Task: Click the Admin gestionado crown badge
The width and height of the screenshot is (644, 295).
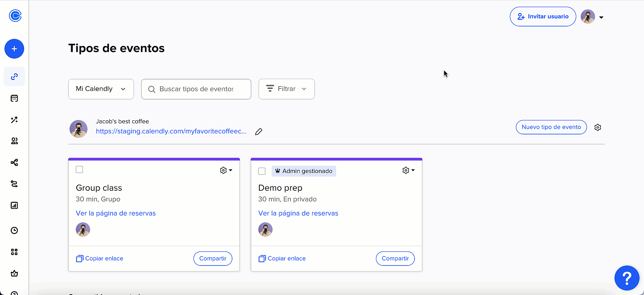Action: click(x=304, y=171)
